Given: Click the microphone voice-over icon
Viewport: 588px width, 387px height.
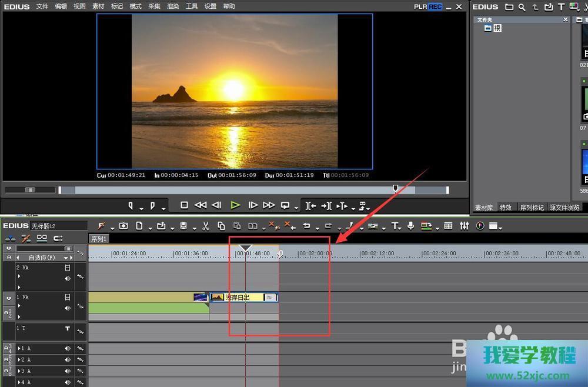Looking at the screenshot, I should [x=410, y=226].
